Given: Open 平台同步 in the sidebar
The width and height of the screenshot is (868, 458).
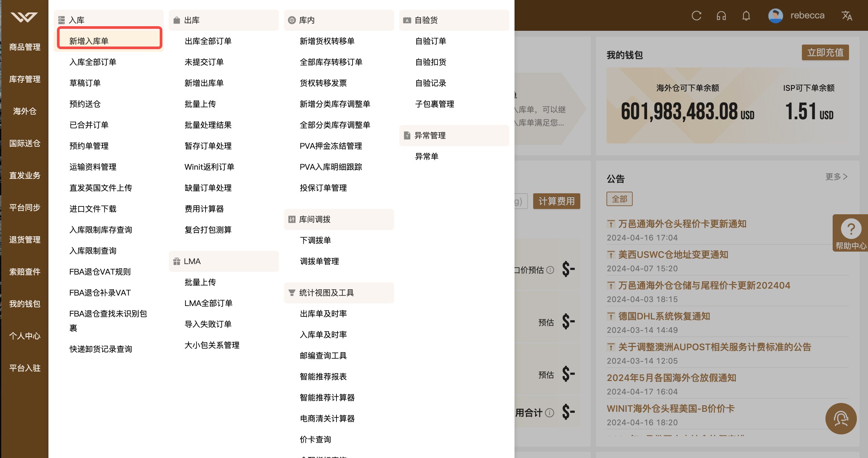Looking at the screenshot, I should [25, 207].
